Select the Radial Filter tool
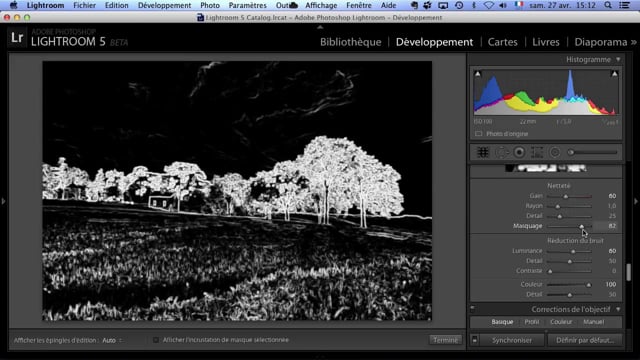 555,152
